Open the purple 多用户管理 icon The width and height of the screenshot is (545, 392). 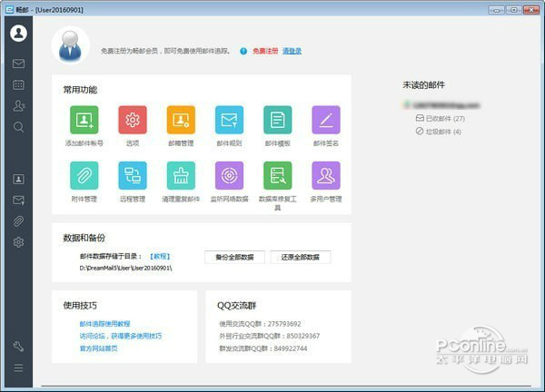[326, 175]
